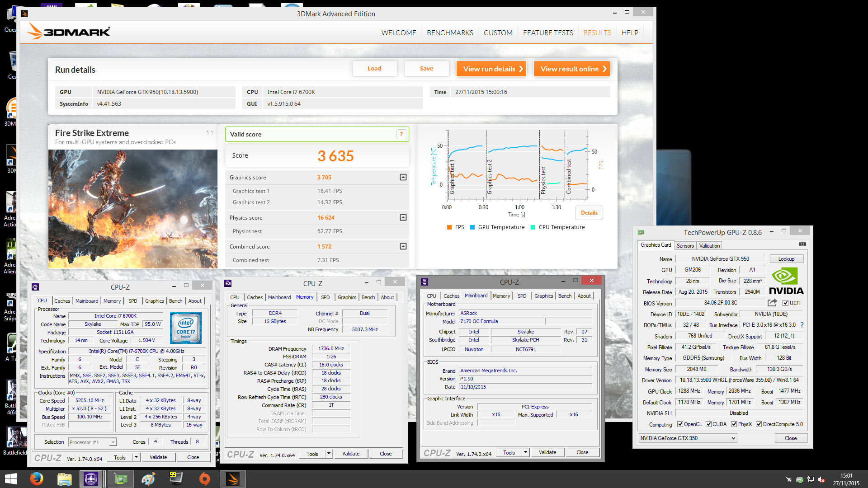Click the CPU-Z CPU window title icon
The height and width of the screenshot is (488, 868).
[35, 287]
